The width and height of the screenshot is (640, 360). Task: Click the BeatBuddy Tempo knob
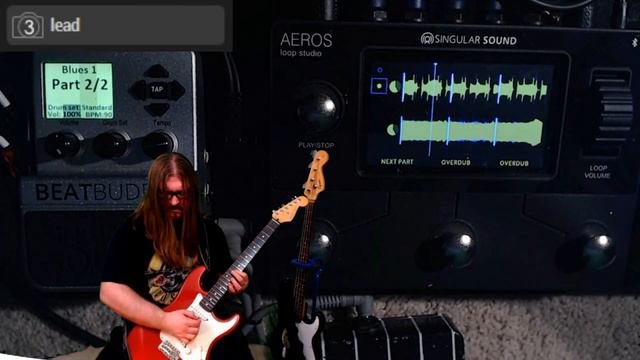pyautogui.click(x=160, y=144)
